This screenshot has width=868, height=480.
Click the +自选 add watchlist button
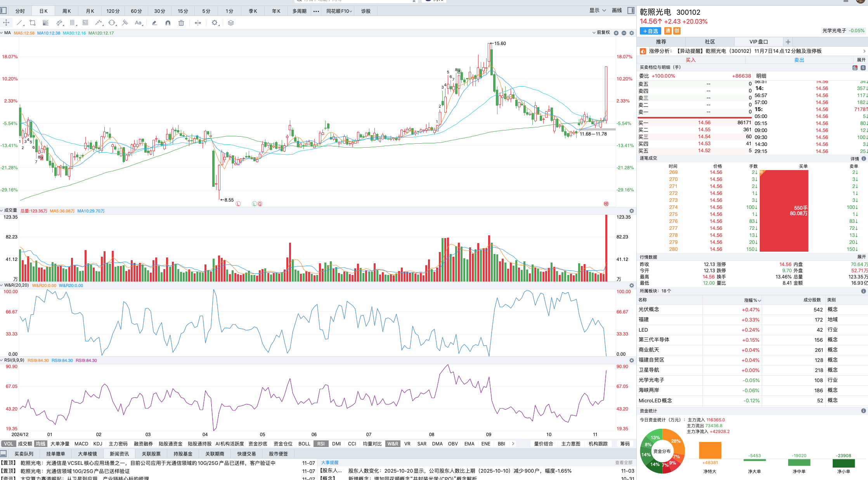point(650,31)
